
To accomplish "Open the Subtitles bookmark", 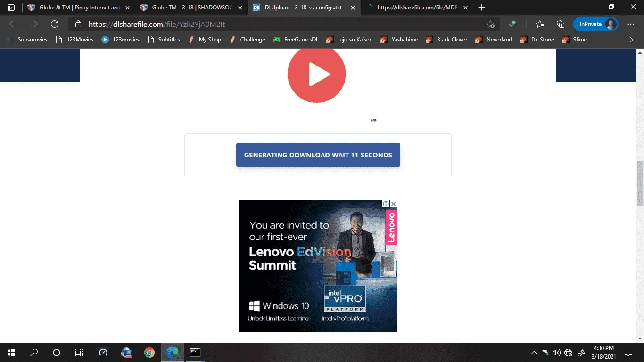I will [x=164, y=40].
